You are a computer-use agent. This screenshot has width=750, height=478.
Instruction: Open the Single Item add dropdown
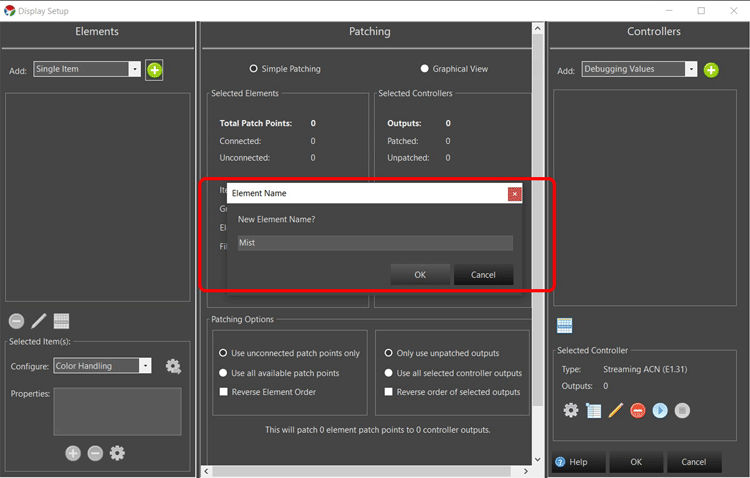pyautogui.click(x=134, y=69)
